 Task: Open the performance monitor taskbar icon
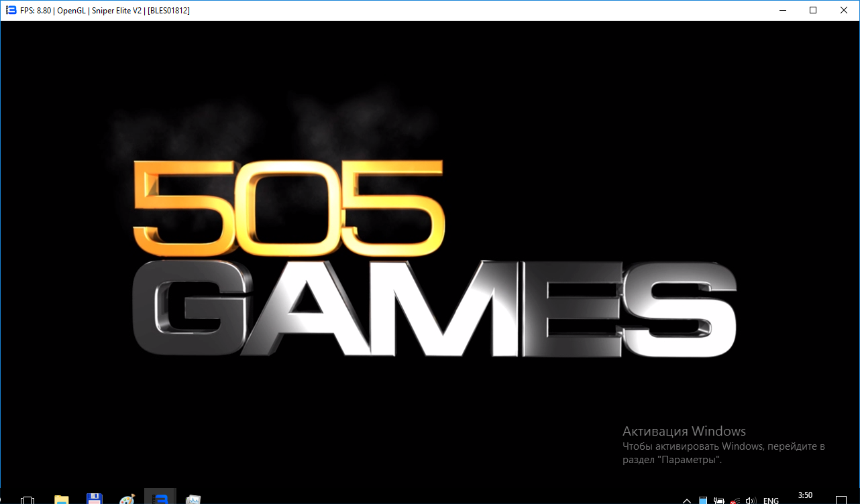tap(193, 499)
